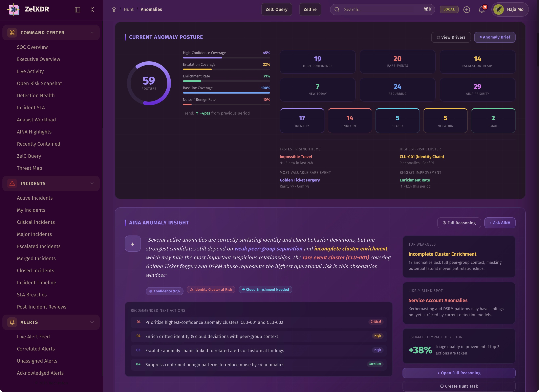Toggle the sidebar panel layout icon
The height and width of the screenshot is (392, 539).
click(x=78, y=9)
